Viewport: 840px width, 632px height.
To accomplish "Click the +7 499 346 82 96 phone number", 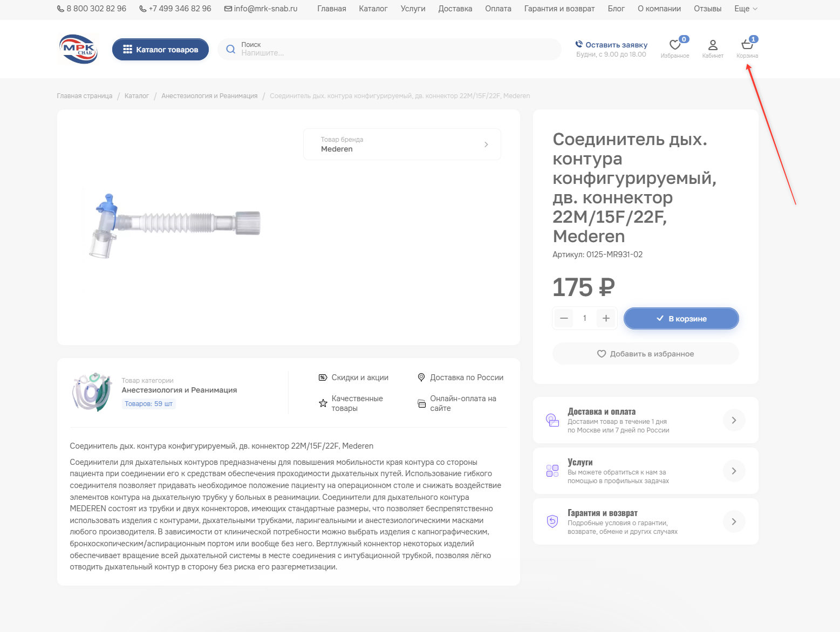I will (180, 9).
